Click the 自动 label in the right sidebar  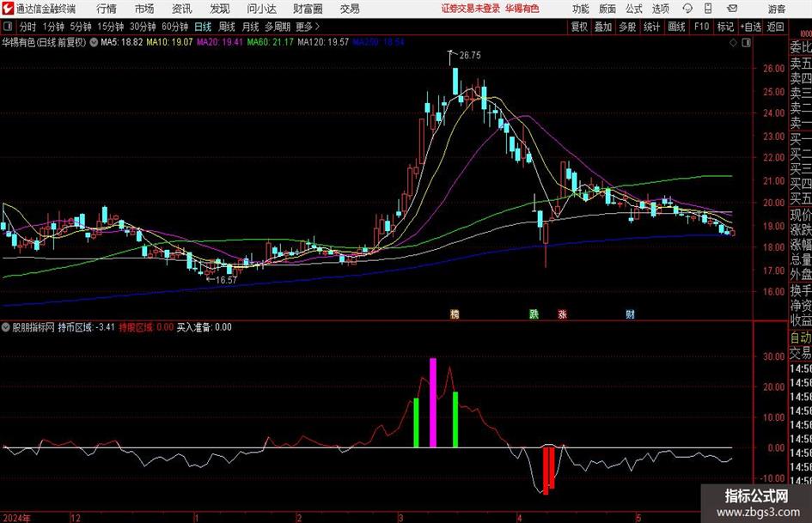(x=801, y=338)
